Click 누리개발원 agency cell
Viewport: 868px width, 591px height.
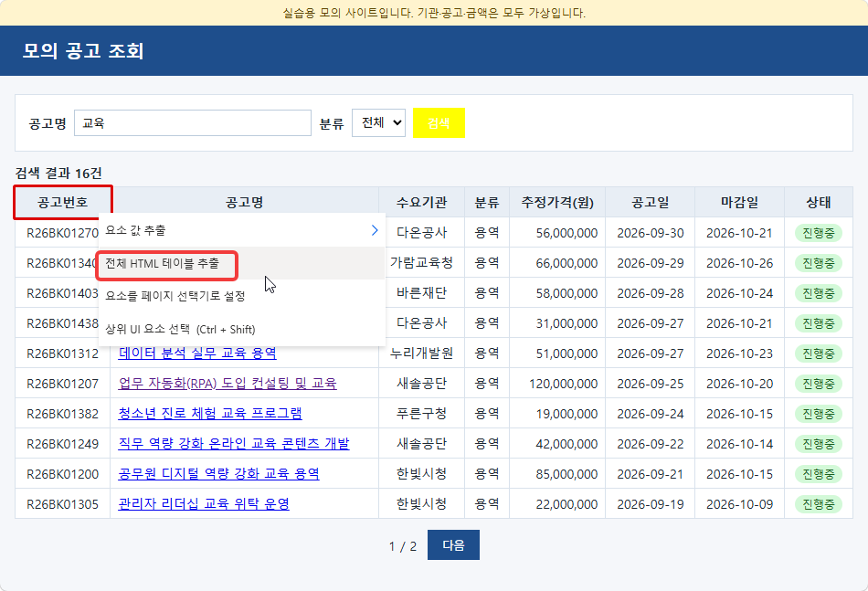421,354
